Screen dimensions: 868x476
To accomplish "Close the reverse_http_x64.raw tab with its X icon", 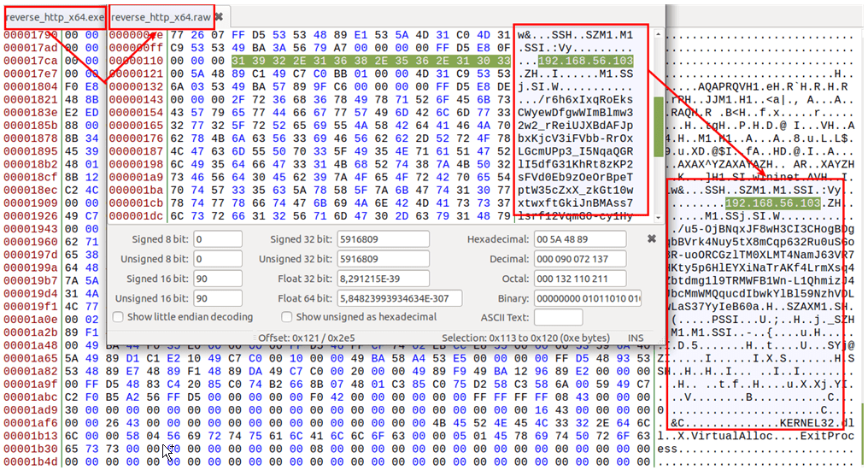I will pyautogui.click(x=220, y=16).
